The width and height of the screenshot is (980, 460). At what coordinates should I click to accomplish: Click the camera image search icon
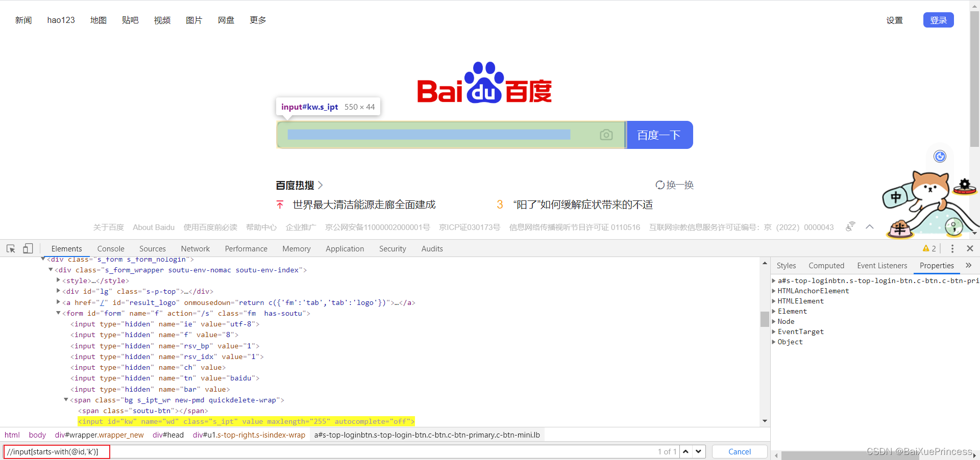coord(606,135)
